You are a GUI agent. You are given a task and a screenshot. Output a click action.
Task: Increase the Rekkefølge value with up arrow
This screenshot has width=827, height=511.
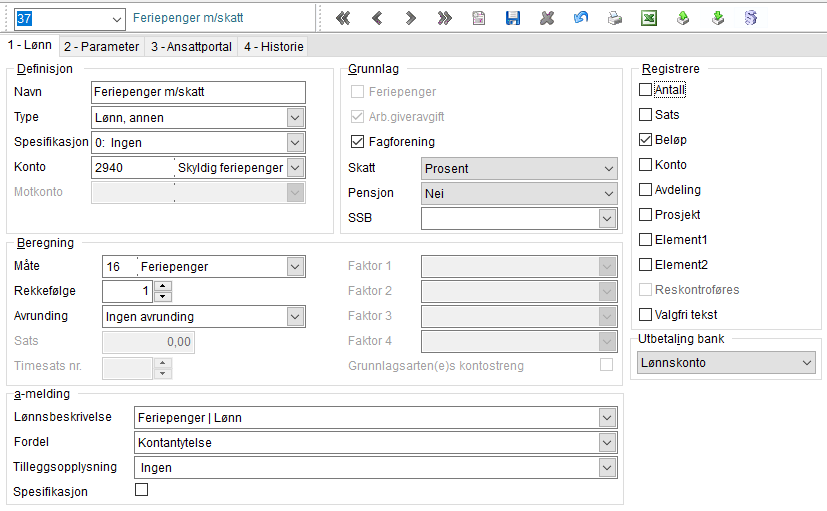point(163,286)
